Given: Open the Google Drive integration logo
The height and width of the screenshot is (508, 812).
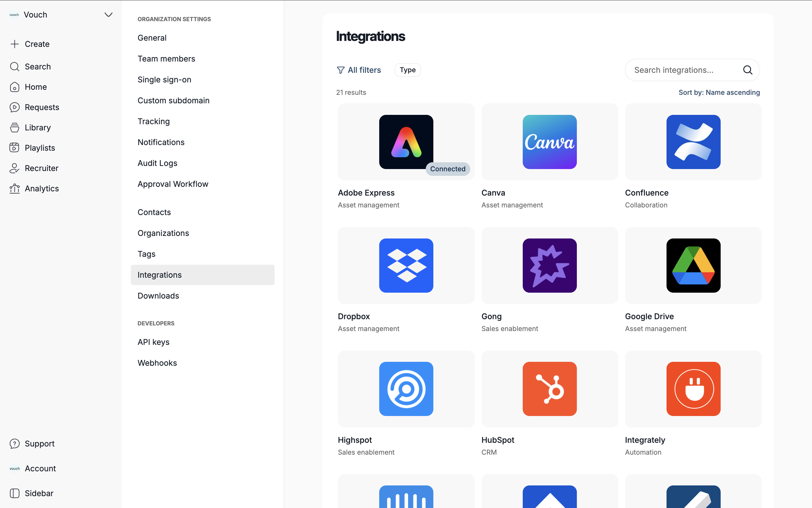Looking at the screenshot, I should pos(693,265).
